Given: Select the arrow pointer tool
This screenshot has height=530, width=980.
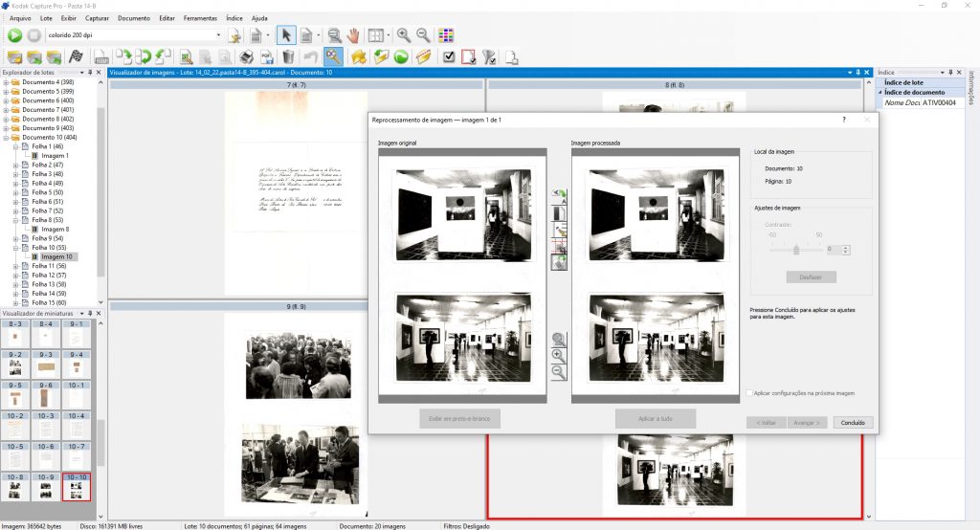Looking at the screenshot, I should tap(286, 35).
